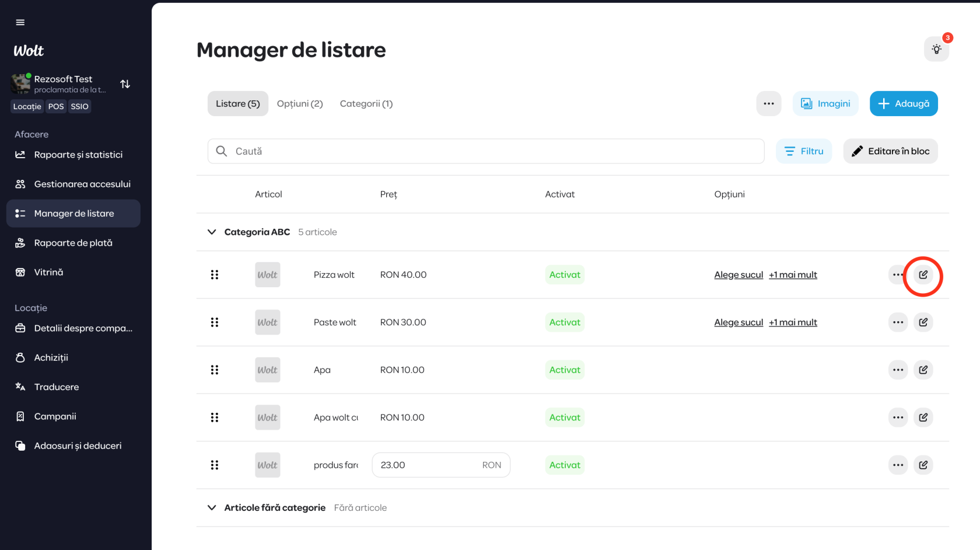
Task: Toggle Activat status for Pizza wolt
Action: [565, 274]
